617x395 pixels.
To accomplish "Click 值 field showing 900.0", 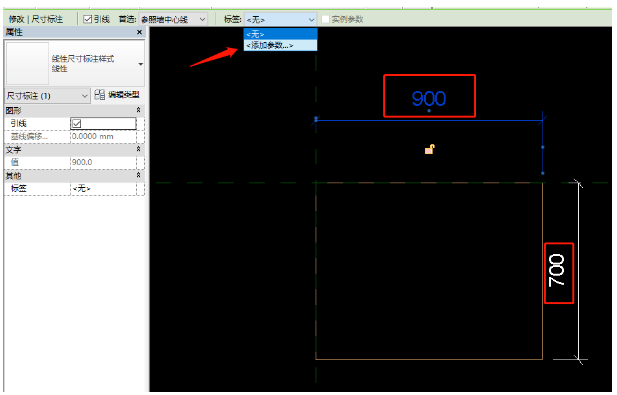I will click(x=103, y=162).
